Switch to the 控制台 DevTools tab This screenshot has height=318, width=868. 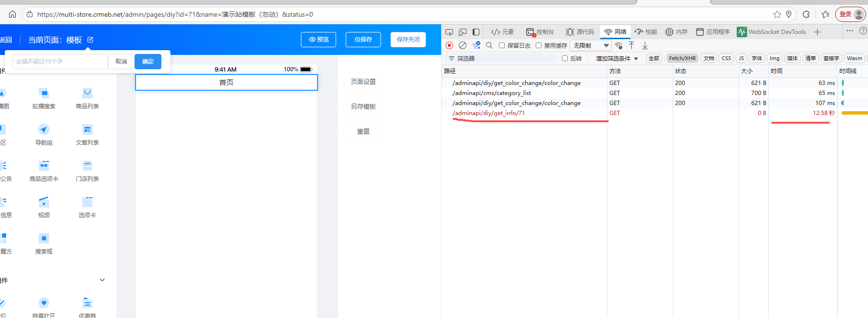pyautogui.click(x=540, y=32)
